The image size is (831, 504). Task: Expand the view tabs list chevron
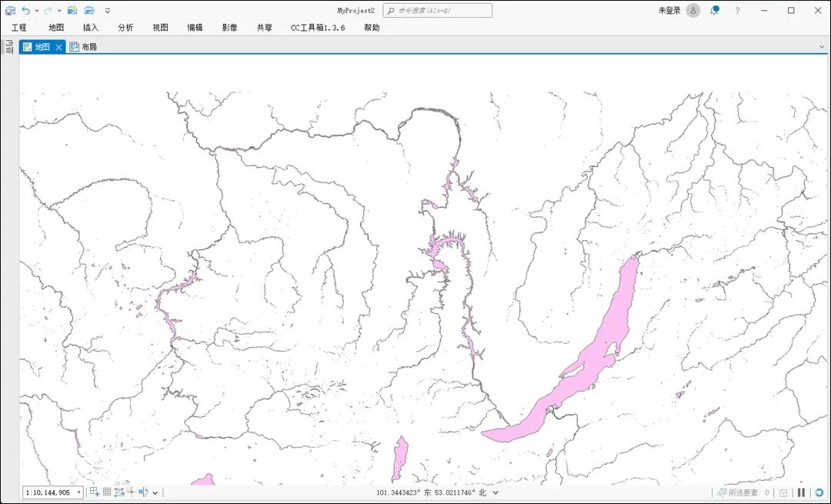point(822,47)
